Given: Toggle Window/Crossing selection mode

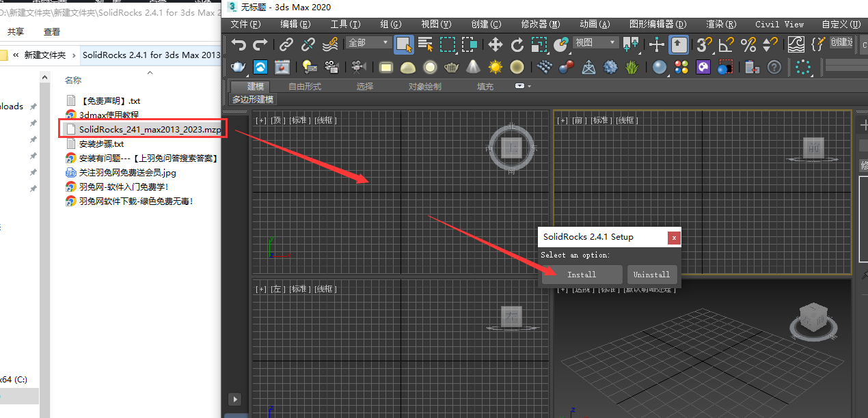Looking at the screenshot, I should pyautogui.click(x=470, y=45).
